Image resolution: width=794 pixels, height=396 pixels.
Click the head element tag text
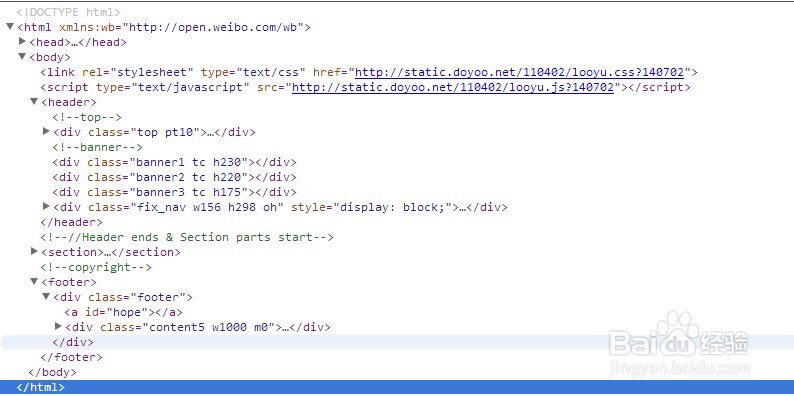[x=78, y=43]
